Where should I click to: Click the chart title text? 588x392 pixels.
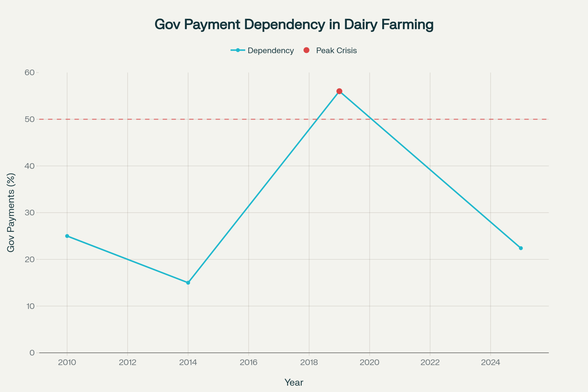pos(294,24)
